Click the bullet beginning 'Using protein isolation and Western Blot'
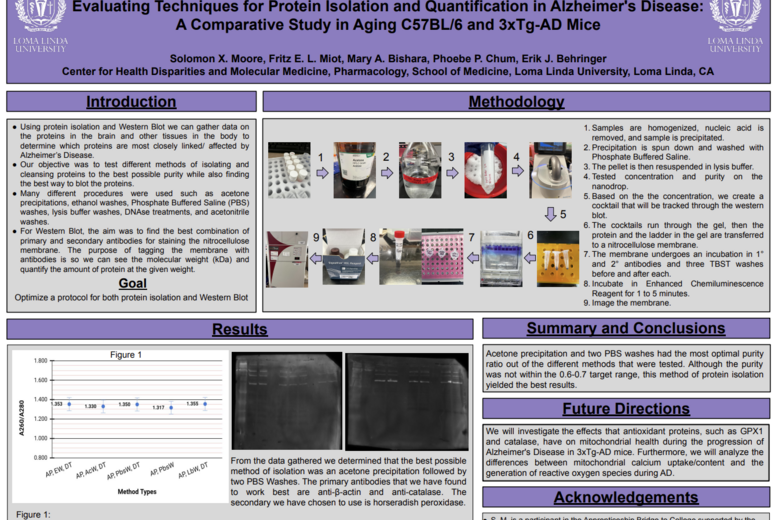This screenshot has width=775, height=520. pyautogui.click(x=131, y=141)
